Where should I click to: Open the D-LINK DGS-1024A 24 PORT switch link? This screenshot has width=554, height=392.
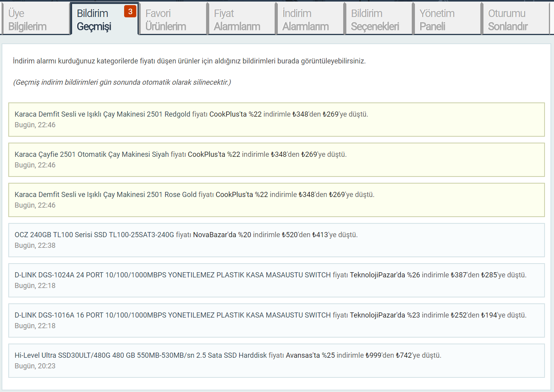coord(173,275)
